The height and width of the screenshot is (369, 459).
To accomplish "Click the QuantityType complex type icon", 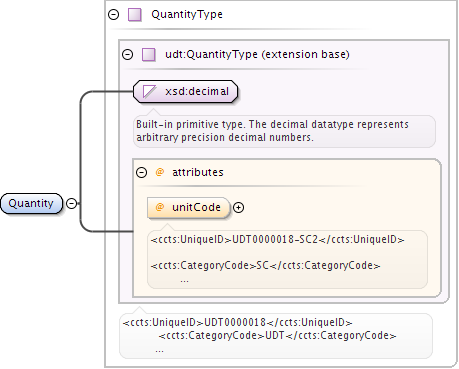I will (x=135, y=15).
